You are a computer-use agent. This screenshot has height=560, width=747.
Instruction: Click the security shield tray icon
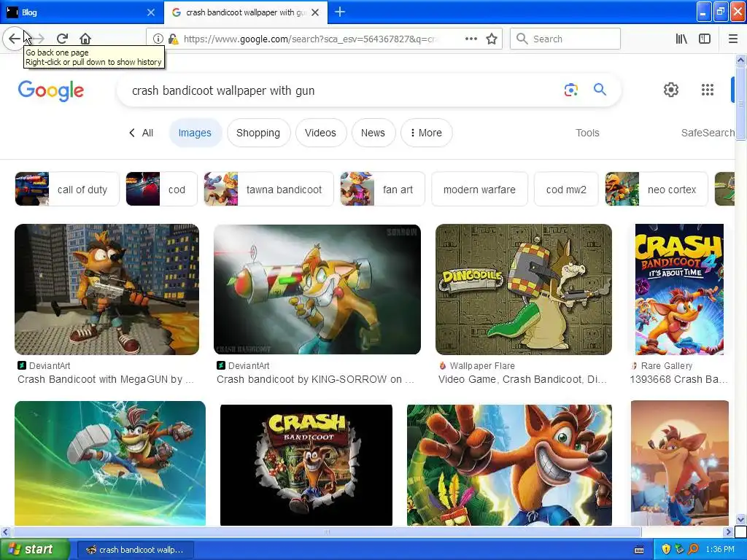pos(666,550)
